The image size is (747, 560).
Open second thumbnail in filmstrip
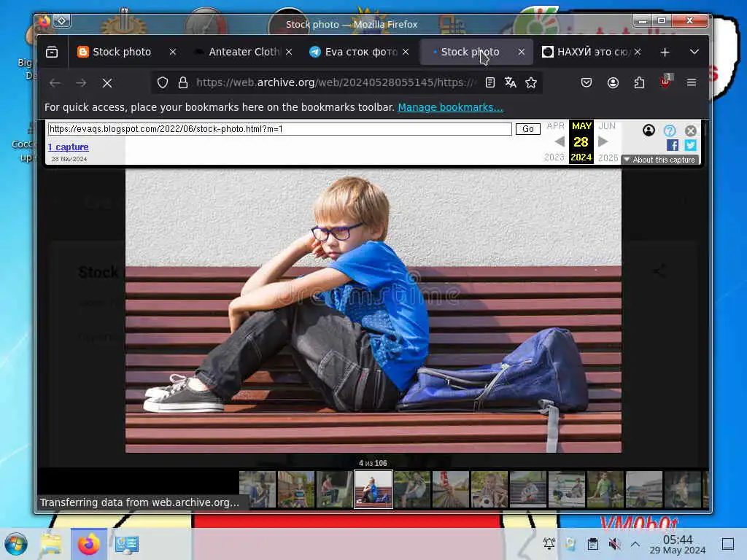(x=296, y=489)
